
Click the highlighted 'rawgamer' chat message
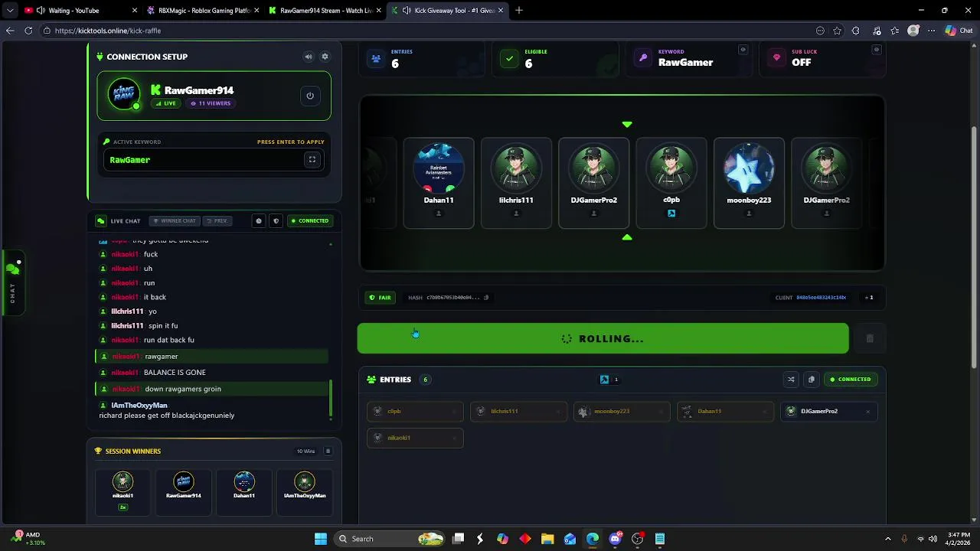point(212,357)
